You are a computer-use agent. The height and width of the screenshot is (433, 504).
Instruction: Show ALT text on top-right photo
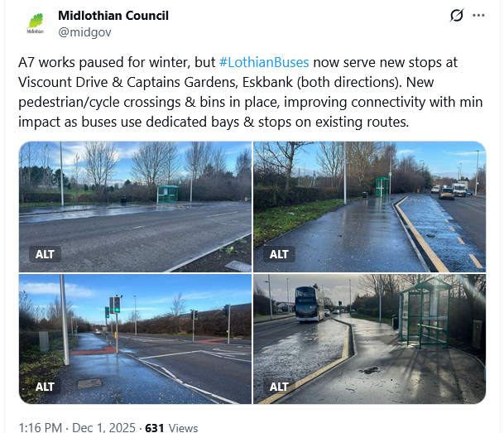pos(279,254)
